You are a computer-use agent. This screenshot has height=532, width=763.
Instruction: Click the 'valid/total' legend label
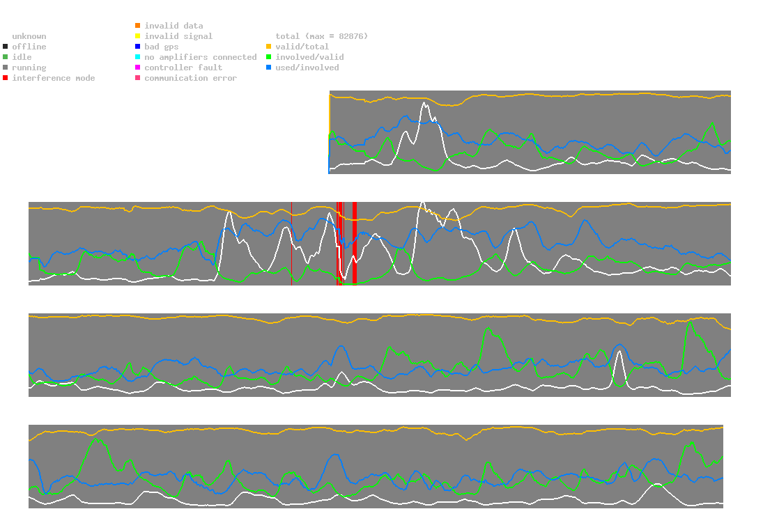pos(302,47)
